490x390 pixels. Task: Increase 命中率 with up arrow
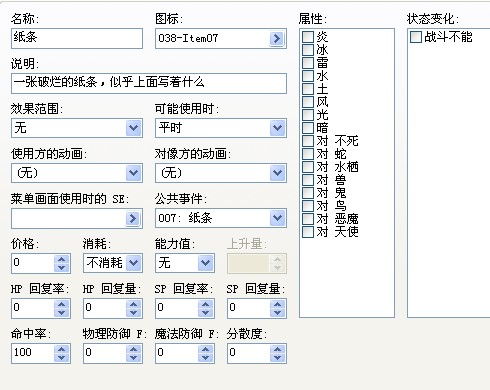[62, 349]
